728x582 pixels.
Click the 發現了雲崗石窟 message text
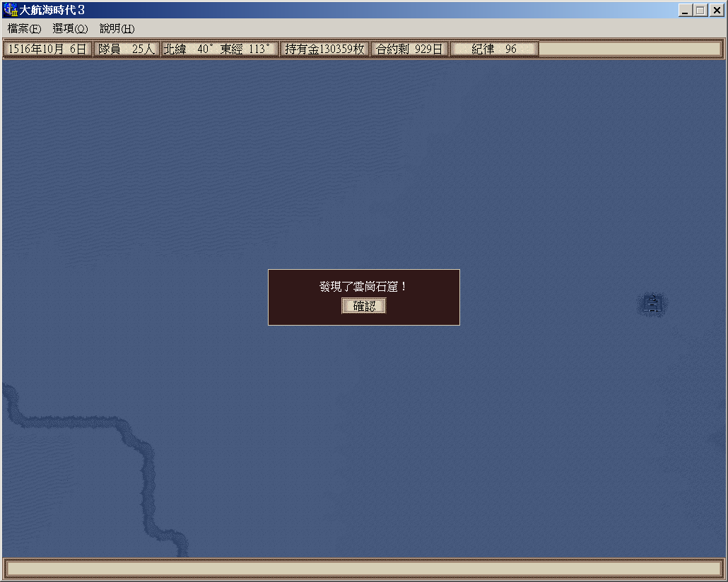point(363,287)
